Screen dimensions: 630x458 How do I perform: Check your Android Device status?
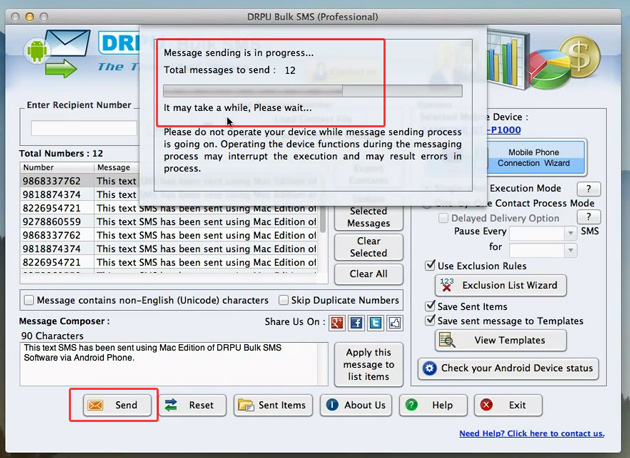pyautogui.click(x=508, y=368)
